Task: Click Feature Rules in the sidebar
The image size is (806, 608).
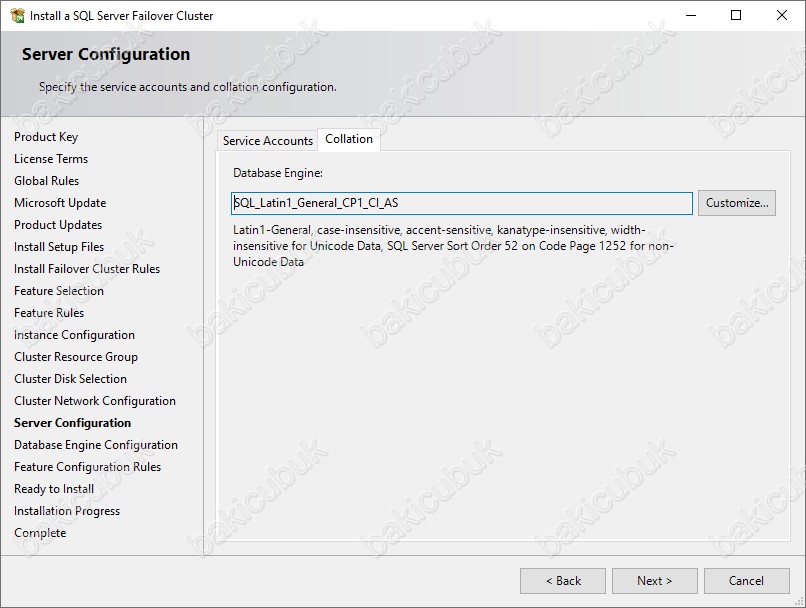Action: 49,313
